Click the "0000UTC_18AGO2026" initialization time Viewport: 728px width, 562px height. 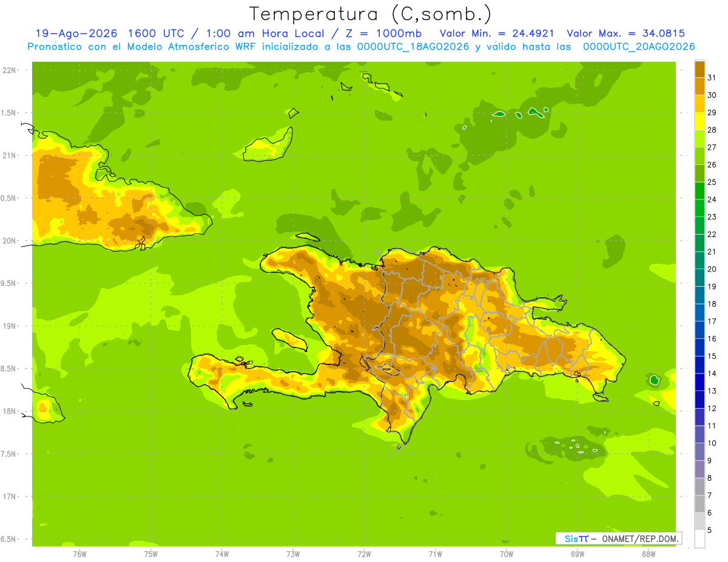tap(414, 47)
